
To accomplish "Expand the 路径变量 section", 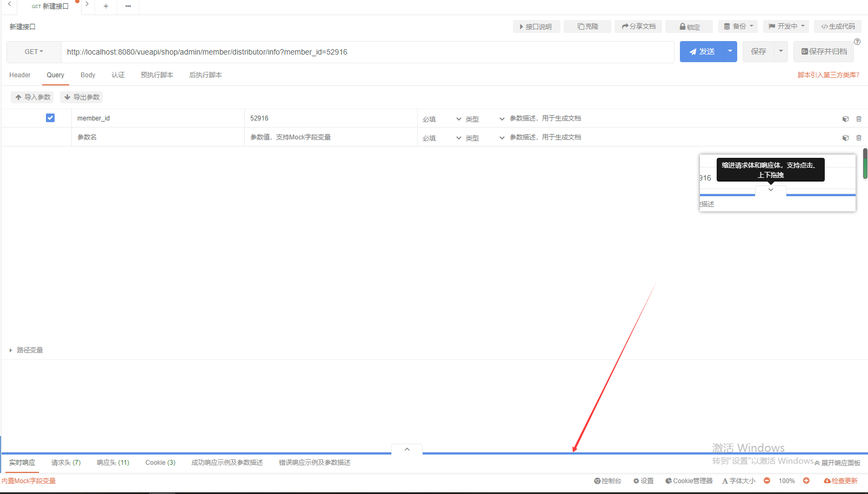I will tap(26, 350).
